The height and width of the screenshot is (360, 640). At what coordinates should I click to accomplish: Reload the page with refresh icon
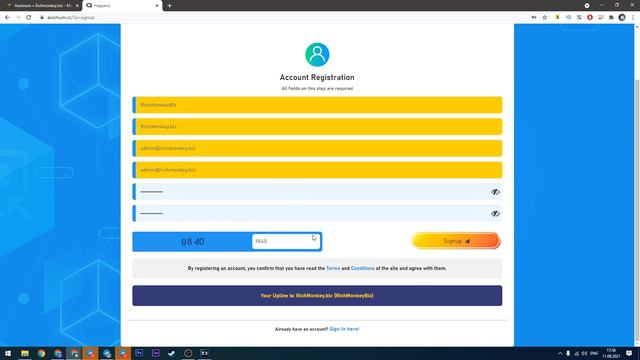29,18
